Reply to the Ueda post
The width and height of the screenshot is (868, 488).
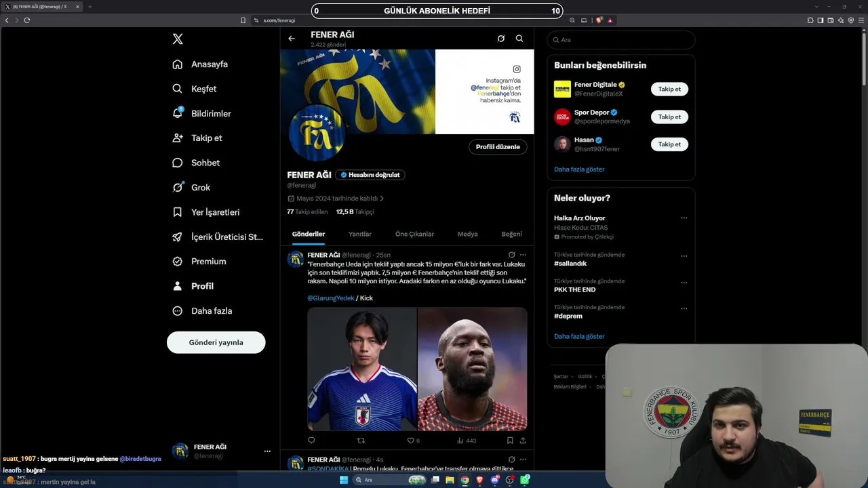[311, 441]
